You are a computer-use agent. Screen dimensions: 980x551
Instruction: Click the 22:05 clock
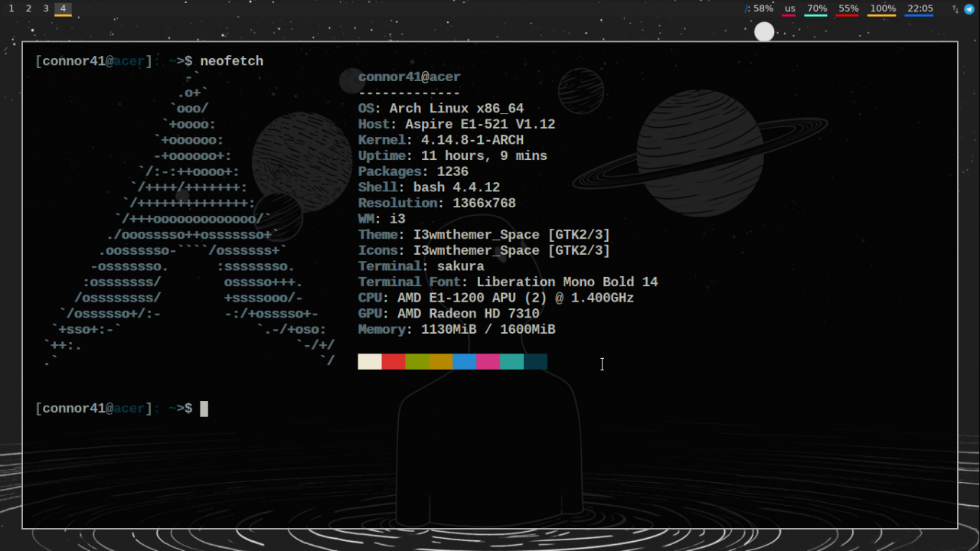click(x=920, y=9)
